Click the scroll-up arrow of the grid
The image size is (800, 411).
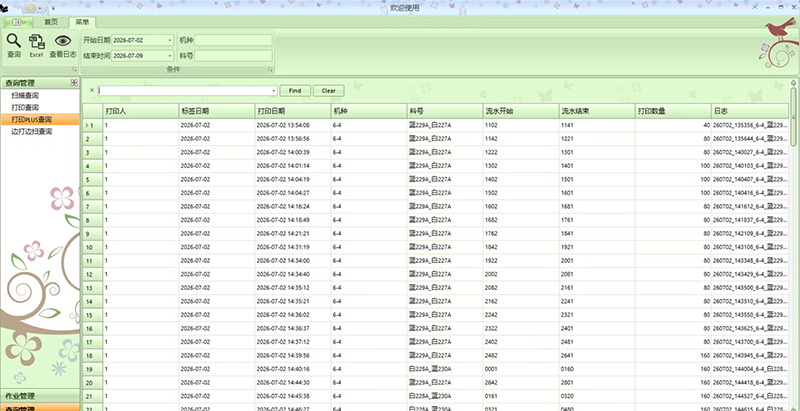[793, 83]
